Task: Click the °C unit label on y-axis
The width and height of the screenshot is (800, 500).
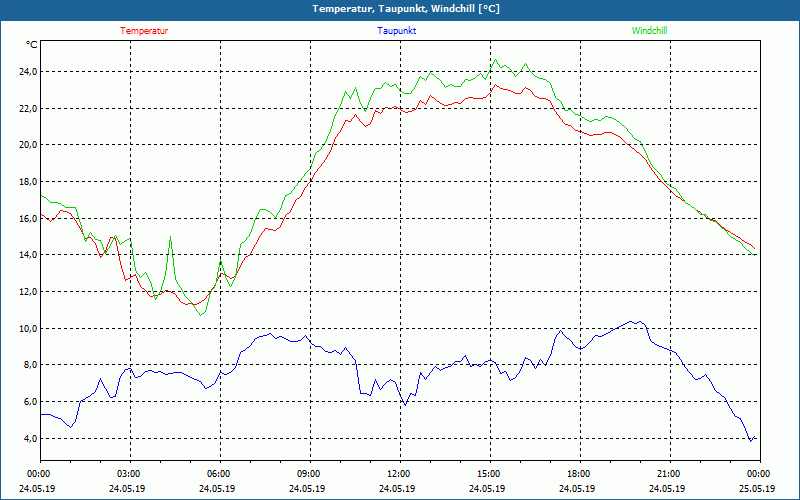Action: [x=32, y=45]
